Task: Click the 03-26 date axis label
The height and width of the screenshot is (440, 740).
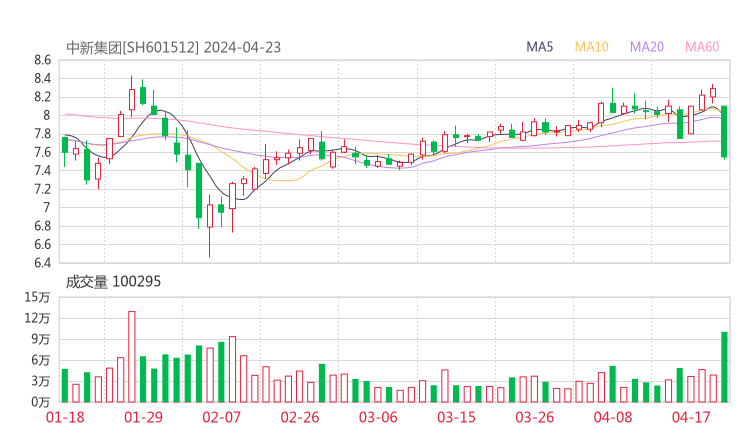Action: (534, 417)
